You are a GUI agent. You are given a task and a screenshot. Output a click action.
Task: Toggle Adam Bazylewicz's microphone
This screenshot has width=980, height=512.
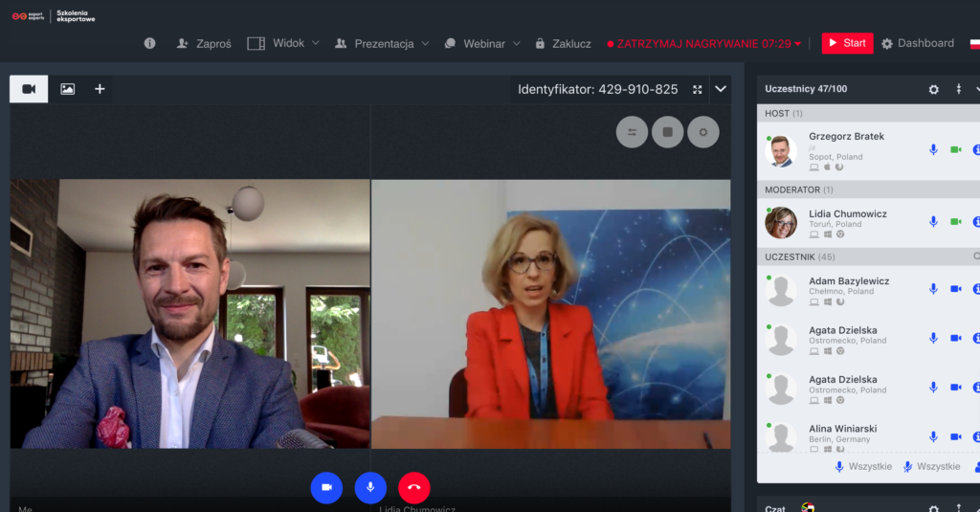[933, 289]
